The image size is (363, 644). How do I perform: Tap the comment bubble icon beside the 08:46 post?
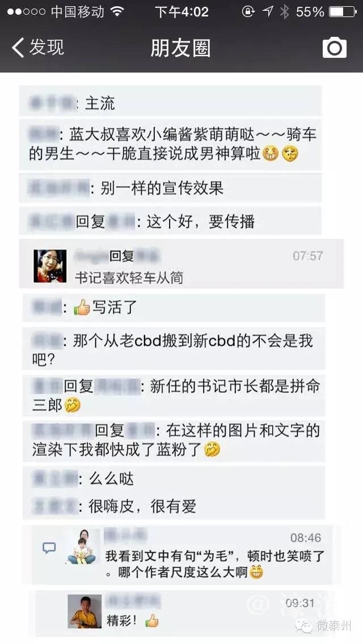[x=49, y=548]
